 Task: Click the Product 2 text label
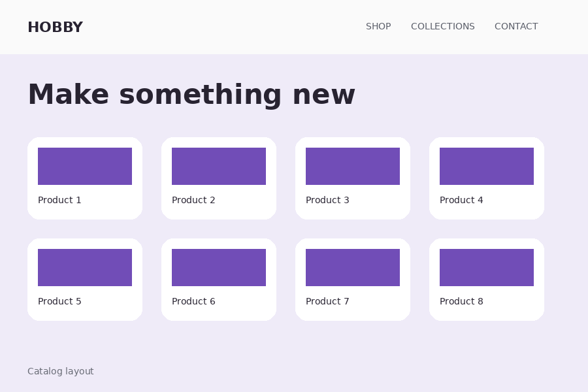(x=193, y=200)
